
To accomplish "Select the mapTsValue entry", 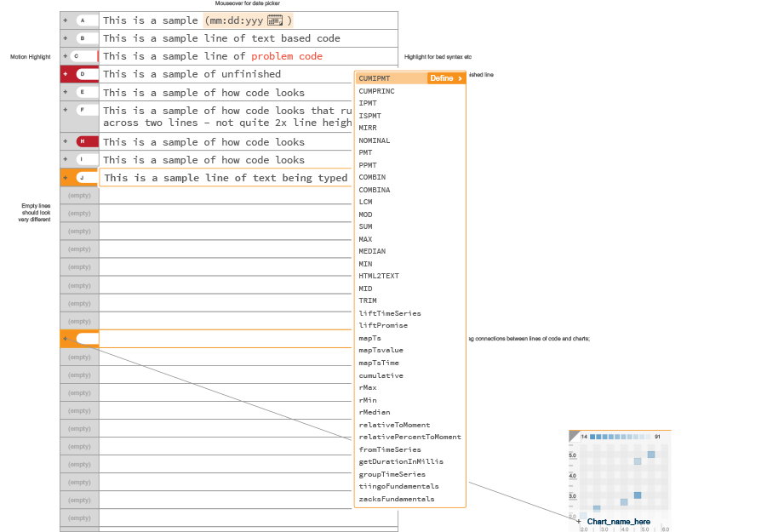I will [381, 350].
